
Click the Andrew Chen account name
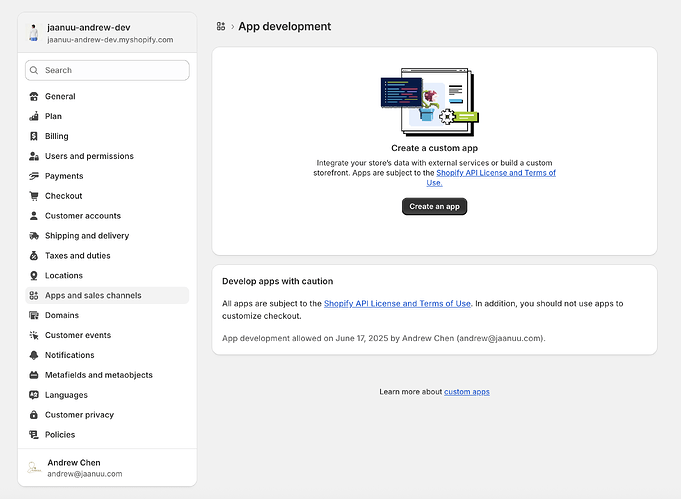point(74,463)
